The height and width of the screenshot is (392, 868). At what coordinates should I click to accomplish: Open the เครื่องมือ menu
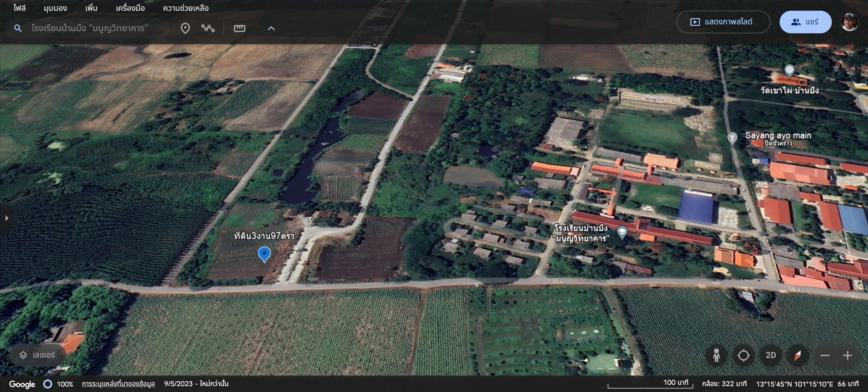(130, 8)
